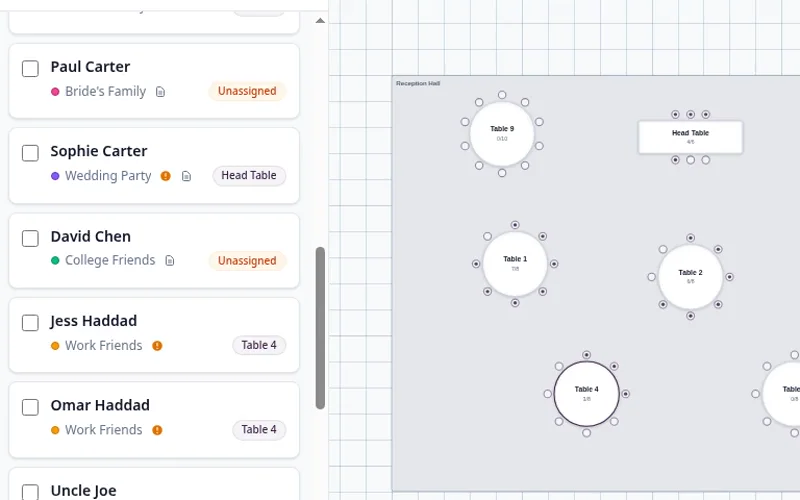Open Paul Carter's note icon
Screen dimensions: 800x500
coord(160,92)
